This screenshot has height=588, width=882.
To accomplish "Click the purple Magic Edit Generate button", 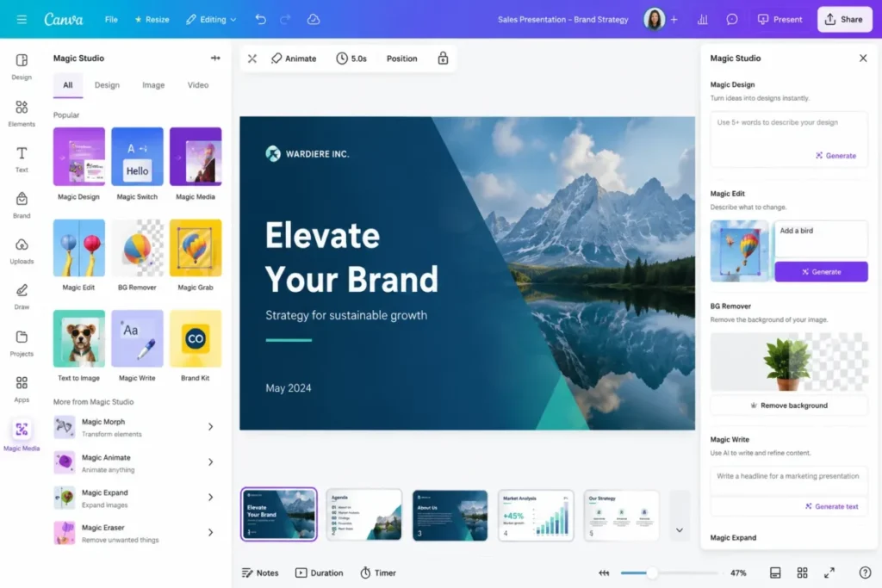I will coord(821,271).
